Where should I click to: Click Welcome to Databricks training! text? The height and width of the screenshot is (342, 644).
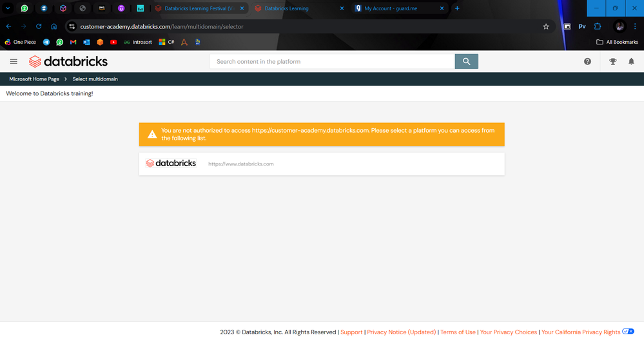pyautogui.click(x=49, y=93)
